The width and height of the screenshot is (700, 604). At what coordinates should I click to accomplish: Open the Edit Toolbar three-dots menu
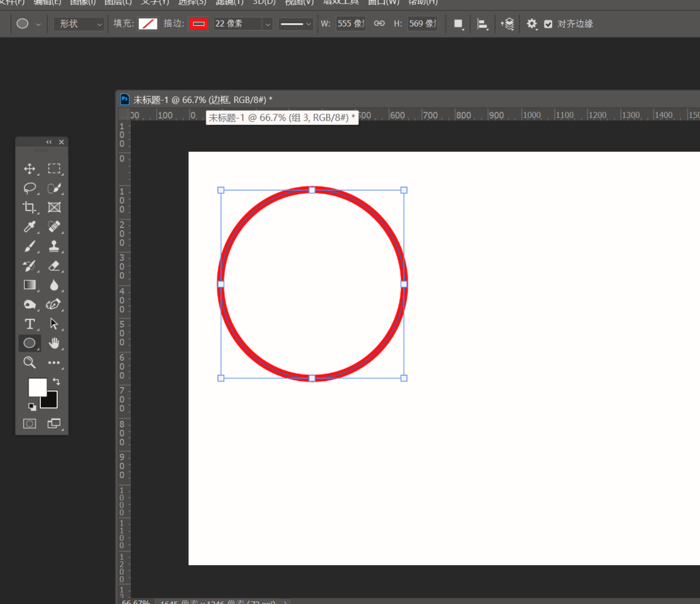pyautogui.click(x=54, y=362)
